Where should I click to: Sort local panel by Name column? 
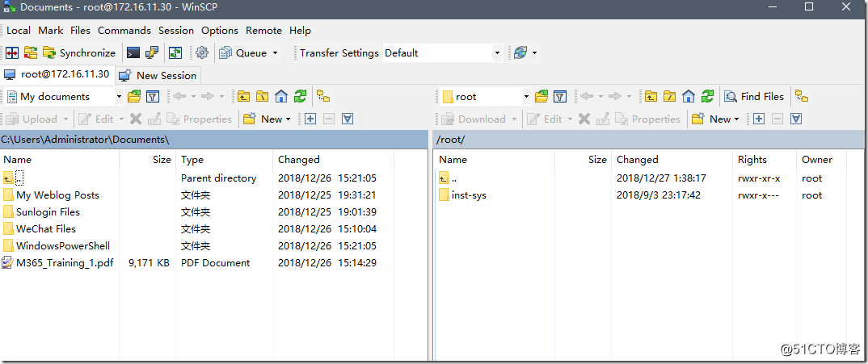point(60,159)
